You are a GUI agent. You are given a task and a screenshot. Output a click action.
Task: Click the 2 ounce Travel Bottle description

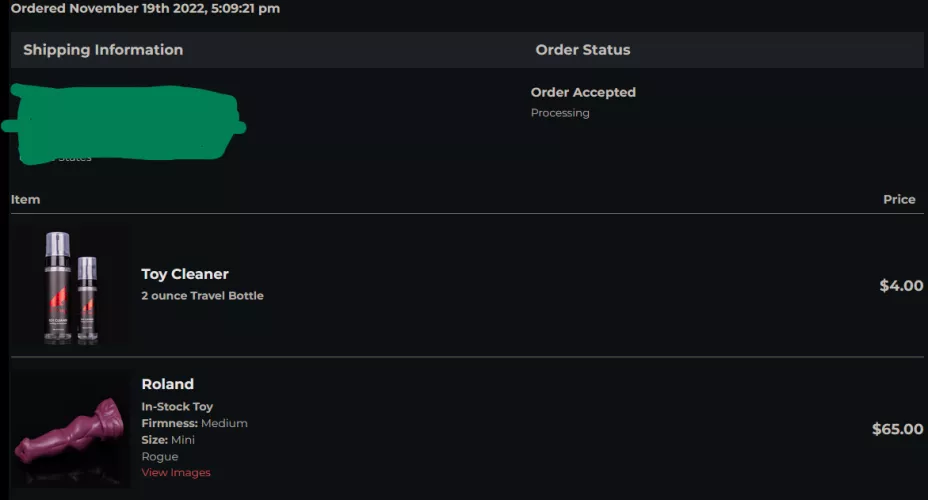203,296
